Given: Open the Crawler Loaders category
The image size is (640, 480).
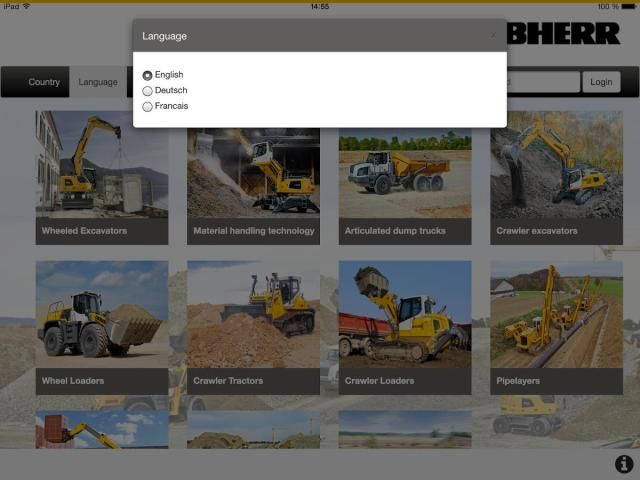Looking at the screenshot, I should (x=405, y=327).
